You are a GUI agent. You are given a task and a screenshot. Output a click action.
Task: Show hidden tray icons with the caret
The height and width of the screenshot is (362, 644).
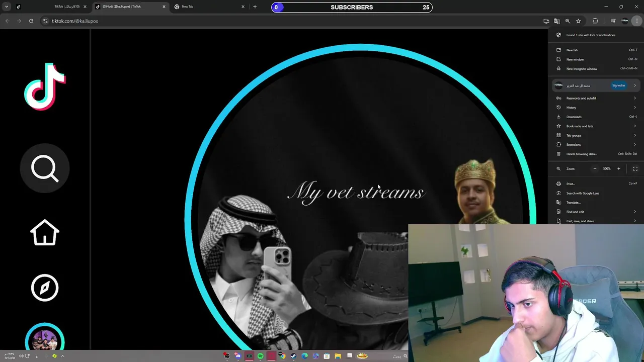62,356
